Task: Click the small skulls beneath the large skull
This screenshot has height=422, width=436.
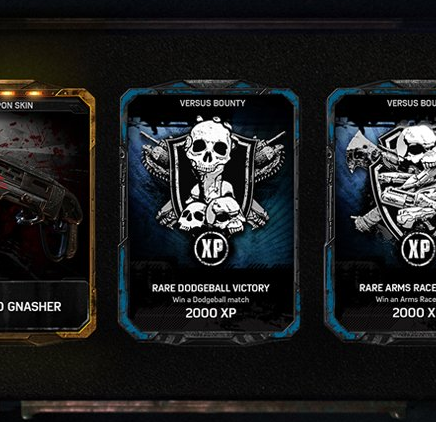Action: 212,215
